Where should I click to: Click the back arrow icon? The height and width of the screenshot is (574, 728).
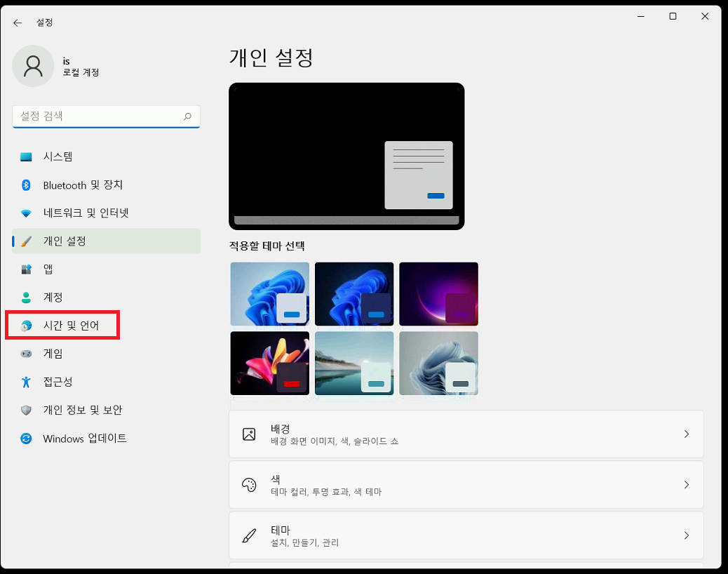(x=18, y=22)
